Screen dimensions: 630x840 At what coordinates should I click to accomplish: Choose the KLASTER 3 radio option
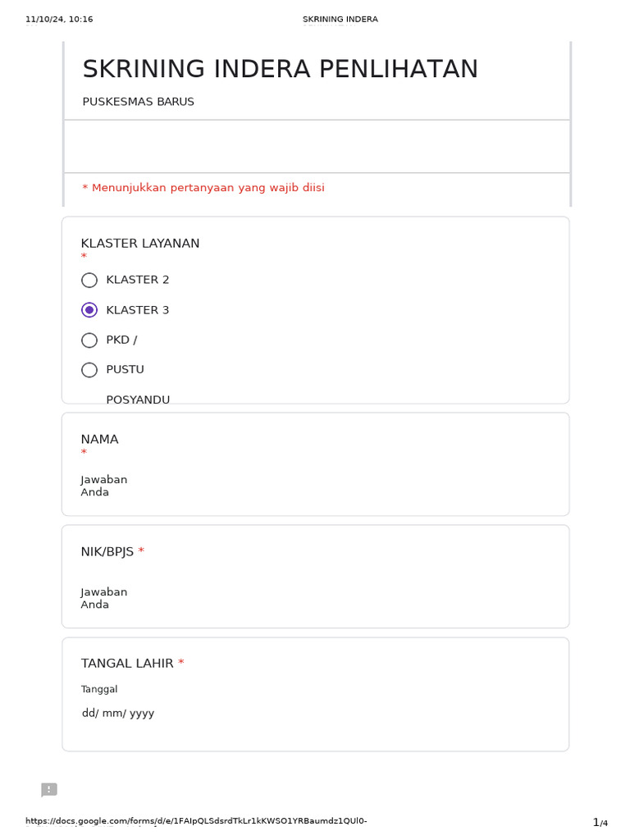click(x=89, y=310)
